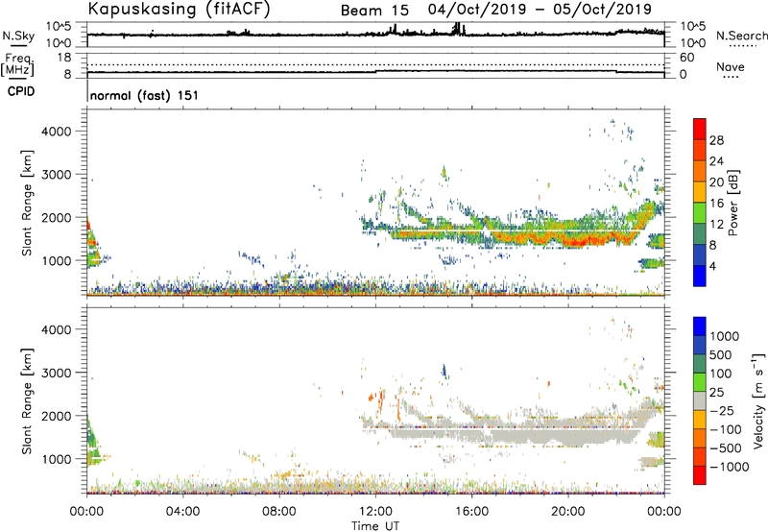Click the 04/Oct/2019 - 05/Oct/2019 date range
Image resolution: width=768 pixels, height=532 pixels.
(x=540, y=10)
